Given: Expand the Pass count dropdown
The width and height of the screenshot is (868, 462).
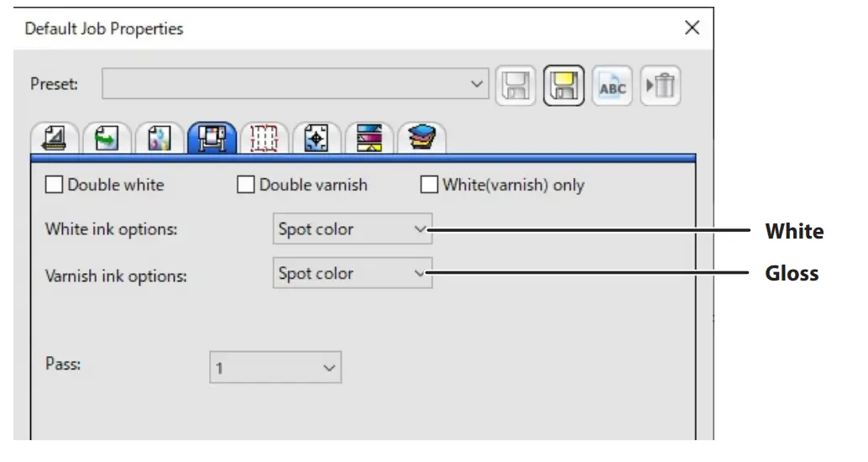Looking at the screenshot, I should click(x=275, y=368).
